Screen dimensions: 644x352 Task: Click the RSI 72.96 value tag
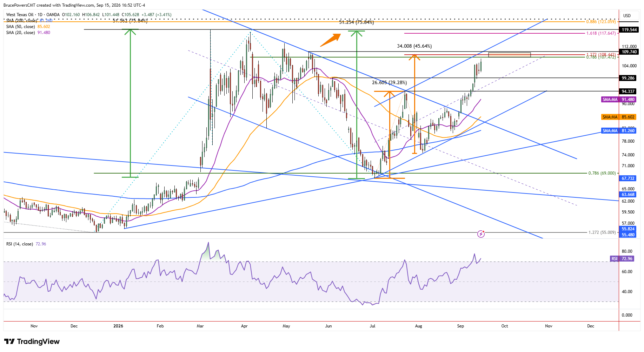pyautogui.click(x=622, y=259)
